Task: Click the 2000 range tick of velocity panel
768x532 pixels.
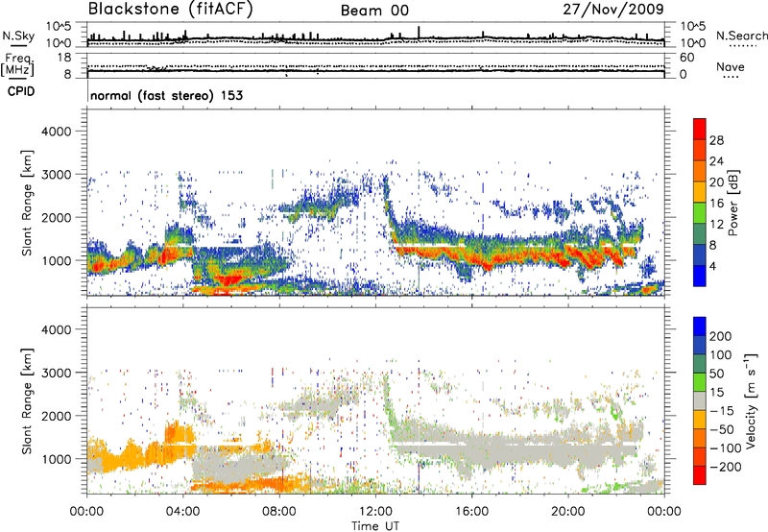Action: tap(56, 416)
